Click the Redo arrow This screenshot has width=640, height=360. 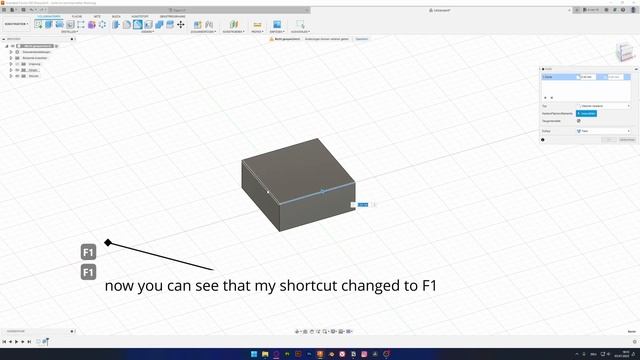click(x=42, y=10)
